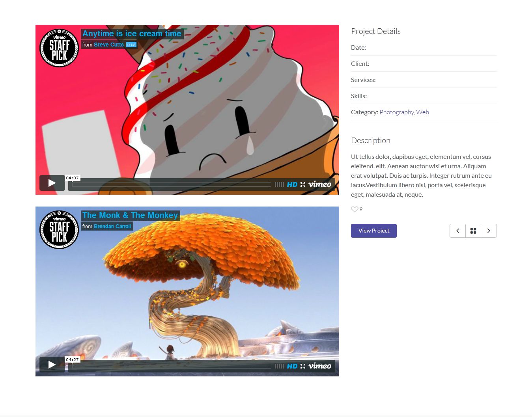Click the Project Details heading

[376, 32]
